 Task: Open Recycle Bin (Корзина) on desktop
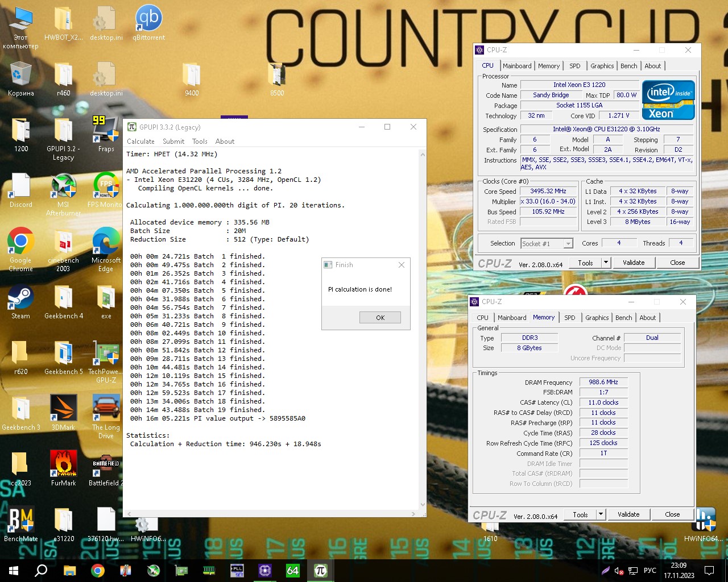point(21,80)
